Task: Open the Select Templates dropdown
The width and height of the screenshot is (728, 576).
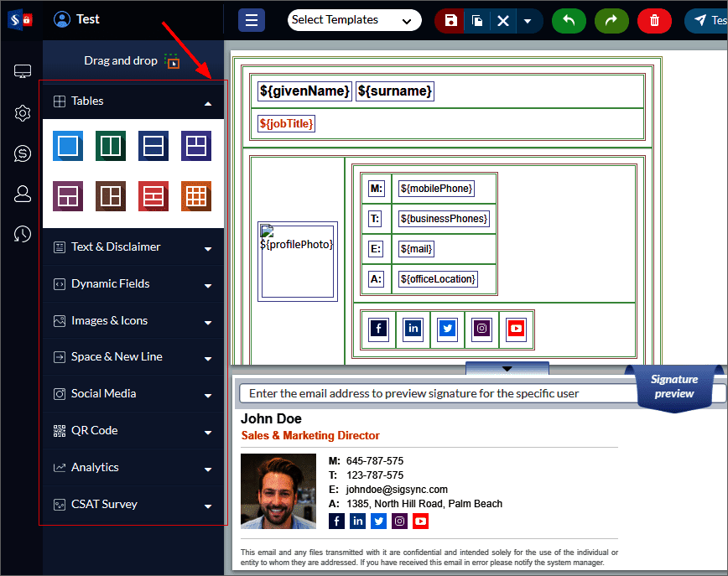Action: 354,20
